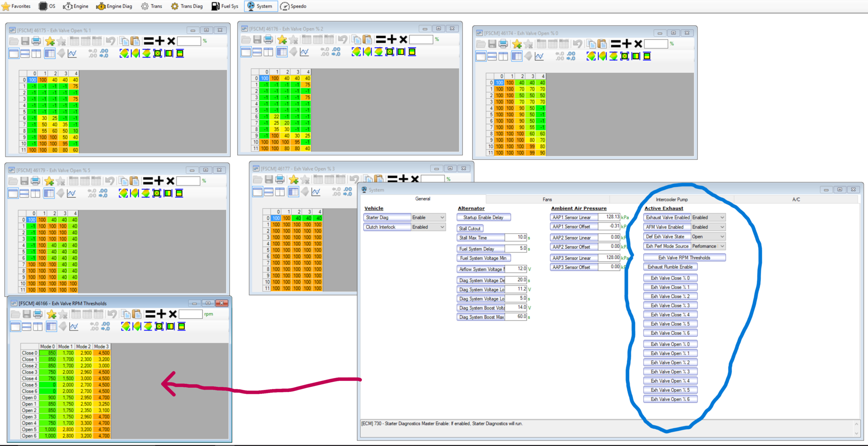868x446 pixels.
Task: Click the multiply (×) icon in Exh Valve Open % 0 window
Action: click(638, 44)
